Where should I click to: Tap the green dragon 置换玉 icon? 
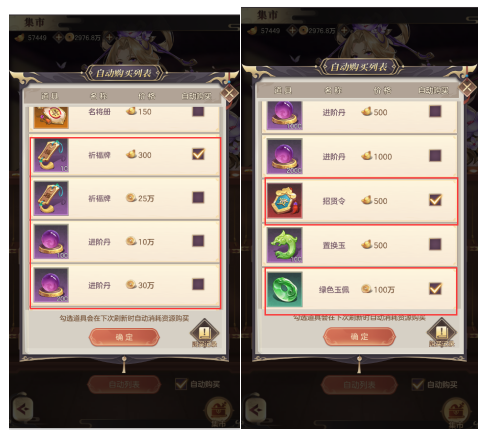[285, 245]
